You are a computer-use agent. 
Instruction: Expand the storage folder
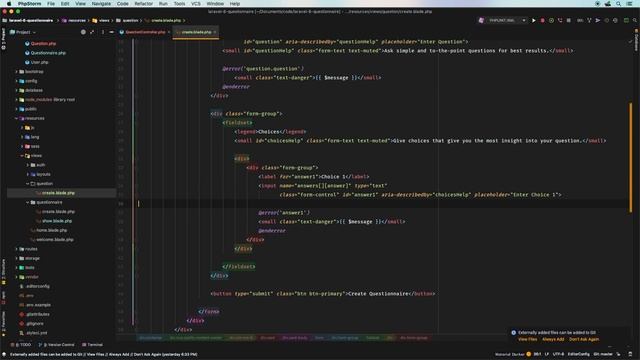[17, 258]
